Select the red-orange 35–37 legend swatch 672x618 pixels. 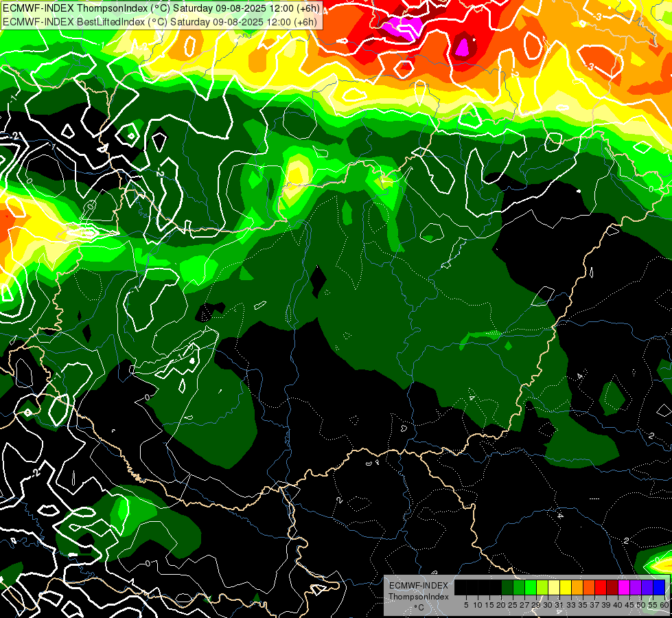click(x=589, y=587)
